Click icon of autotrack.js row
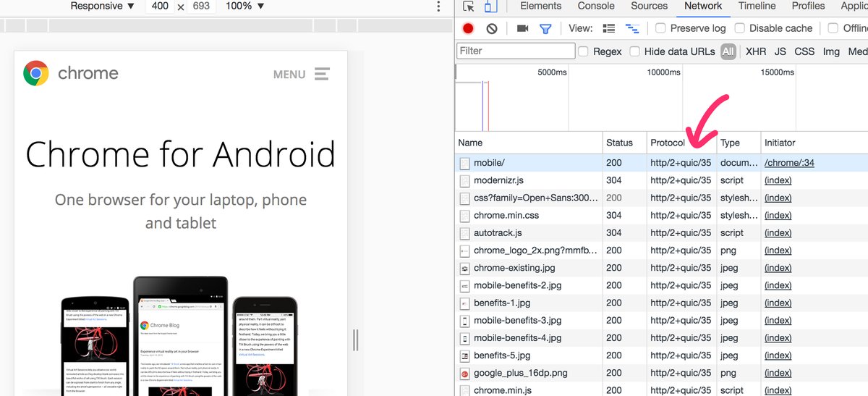The height and width of the screenshot is (396, 868). [x=464, y=233]
